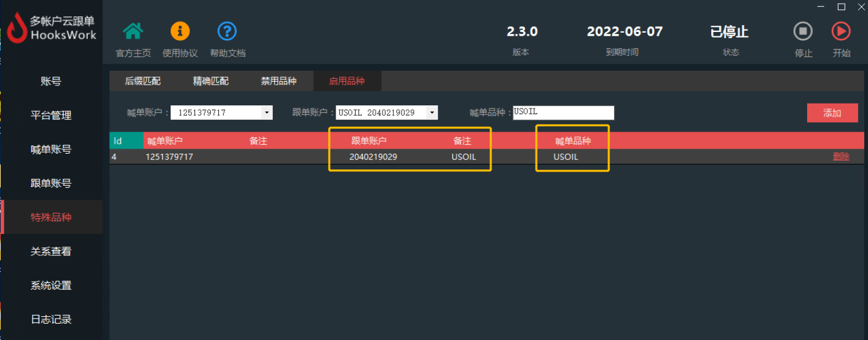
Task: Select cell 1251379717 in the table row
Action: coord(169,157)
